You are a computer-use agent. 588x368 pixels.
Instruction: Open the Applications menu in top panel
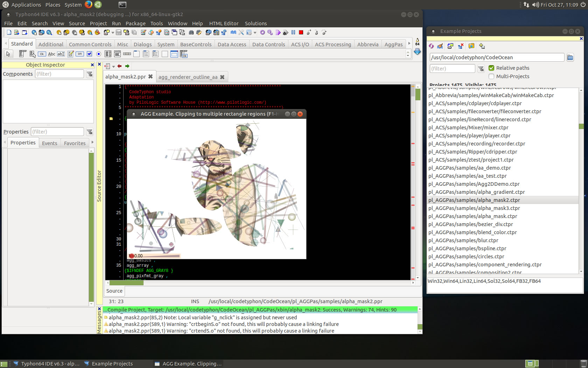coord(26,5)
